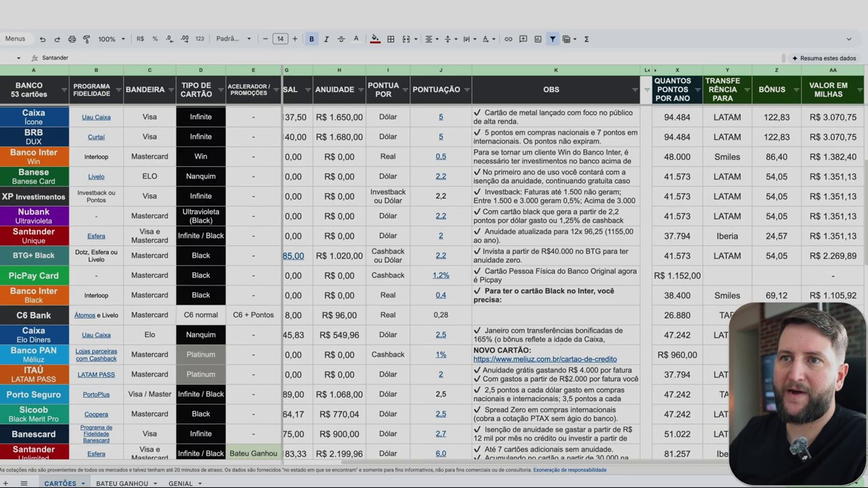The height and width of the screenshot is (488, 868).
Task: Open the name box dropdown arrow
Action: (x=18, y=58)
